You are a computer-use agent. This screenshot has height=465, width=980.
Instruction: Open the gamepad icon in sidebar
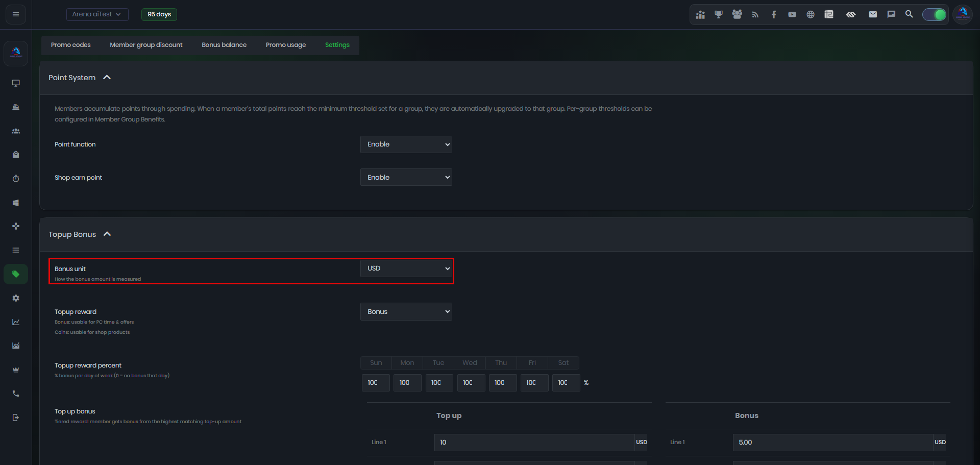[x=16, y=226]
